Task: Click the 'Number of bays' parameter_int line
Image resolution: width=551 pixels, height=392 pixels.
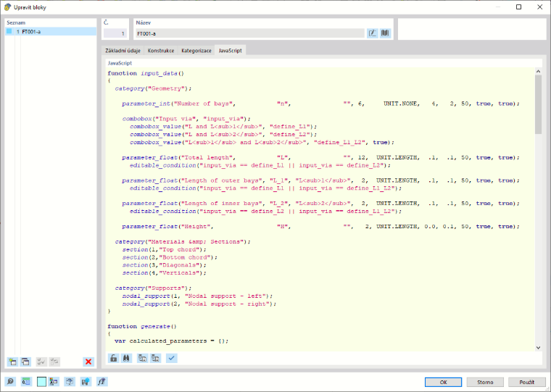Action: click(x=320, y=104)
